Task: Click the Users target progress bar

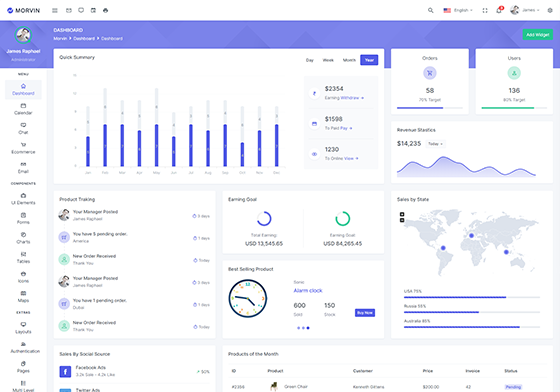Action: point(514,108)
